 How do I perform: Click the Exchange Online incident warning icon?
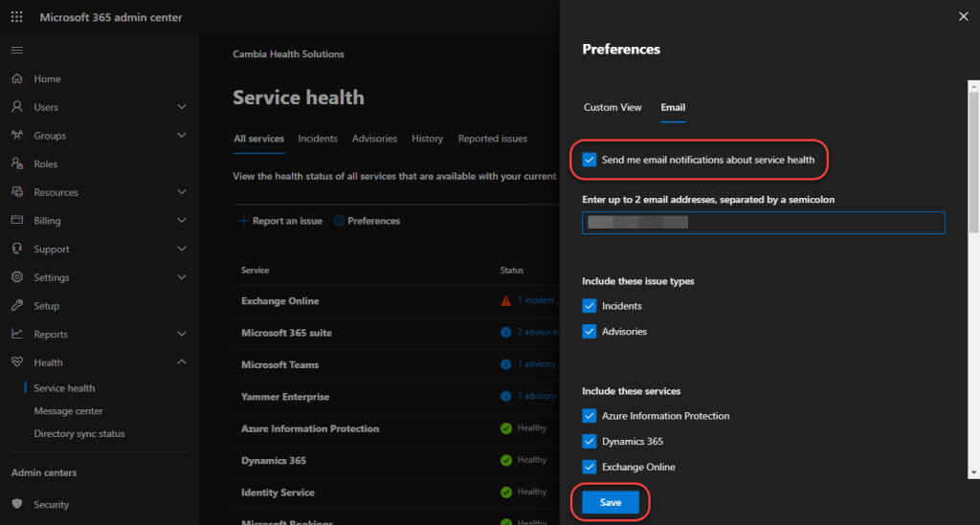tap(505, 301)
